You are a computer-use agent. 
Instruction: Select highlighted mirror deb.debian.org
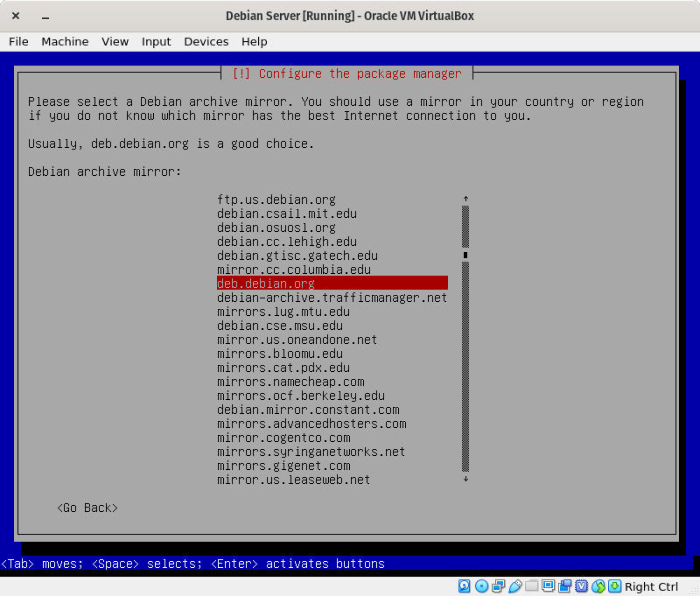pyautogui.click(x=332, y=284)
